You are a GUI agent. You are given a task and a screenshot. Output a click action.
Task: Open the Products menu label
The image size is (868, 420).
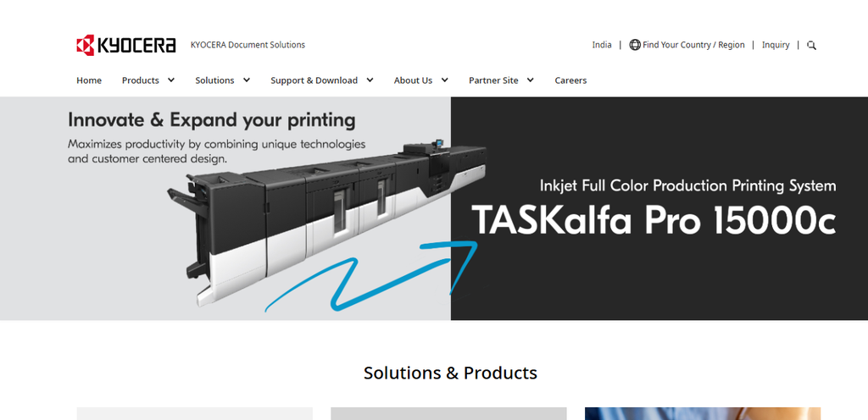pyautogui.click(x=141, y=80)
